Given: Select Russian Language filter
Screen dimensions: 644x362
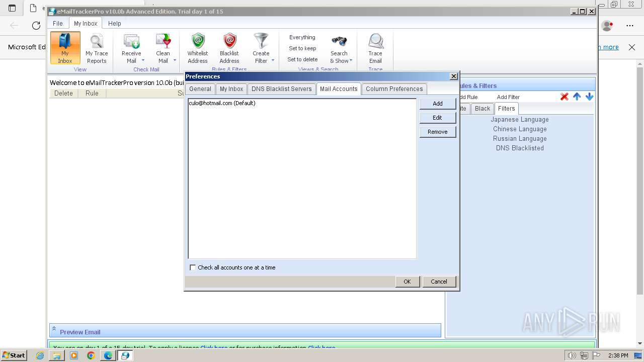Looking at the screenshot, I should click(520, 139).
